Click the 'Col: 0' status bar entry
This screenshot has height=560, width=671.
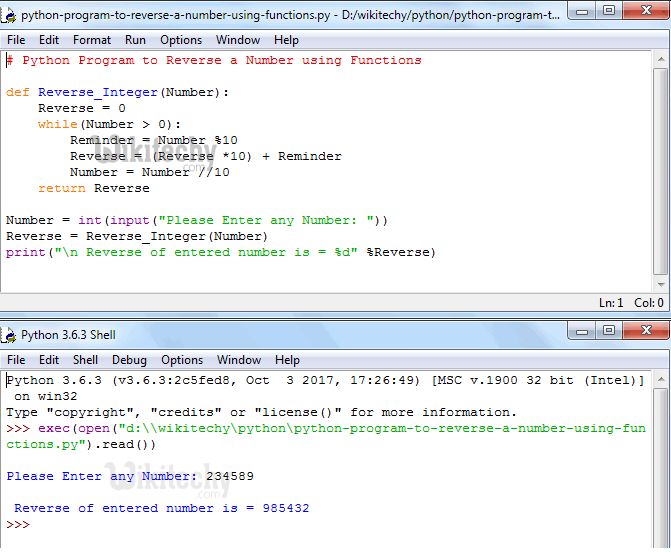(x=649, y=303)
